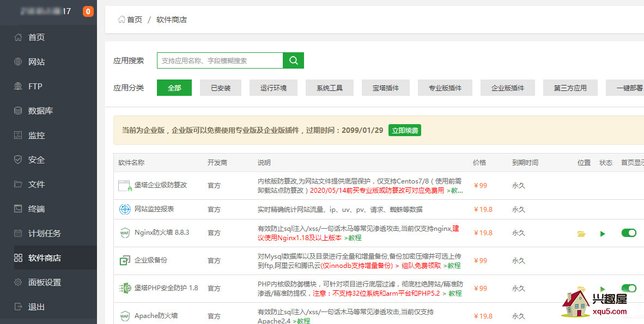Click the 堡塔PHP安全防护 app icon

click(124, 288)
